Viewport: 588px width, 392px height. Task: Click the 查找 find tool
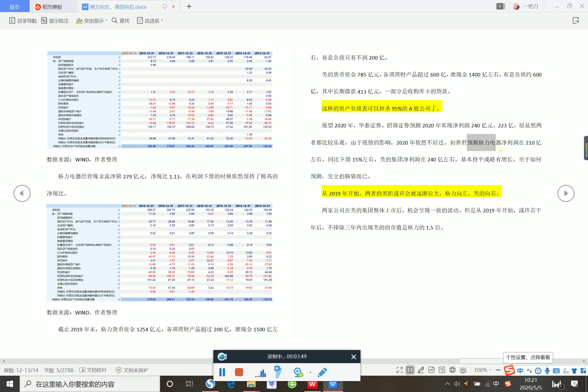tap(121, 21)
